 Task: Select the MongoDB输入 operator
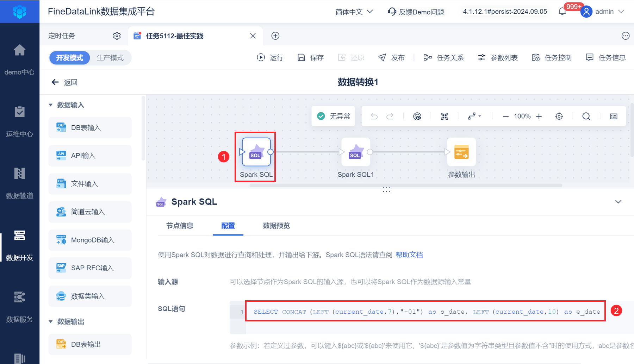pyautogui.click(x=90, y=240)
